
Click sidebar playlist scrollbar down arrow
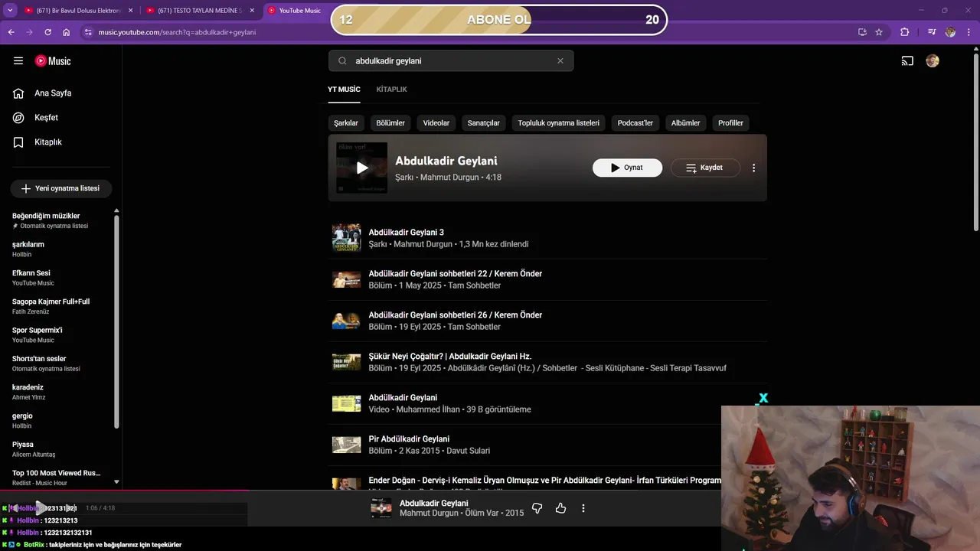click(x=116, y=482)
